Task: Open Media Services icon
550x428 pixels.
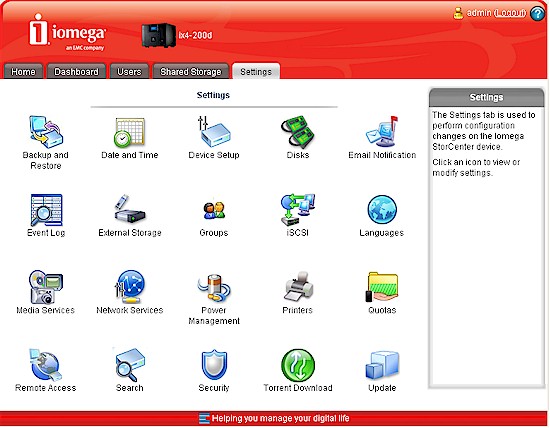Action: (x=46, y=287)
